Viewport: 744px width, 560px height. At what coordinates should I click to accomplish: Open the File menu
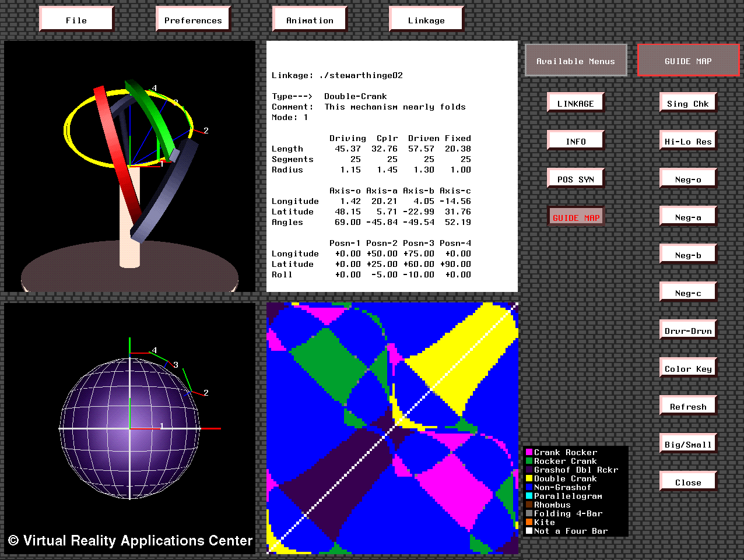[x=76, y=19]
